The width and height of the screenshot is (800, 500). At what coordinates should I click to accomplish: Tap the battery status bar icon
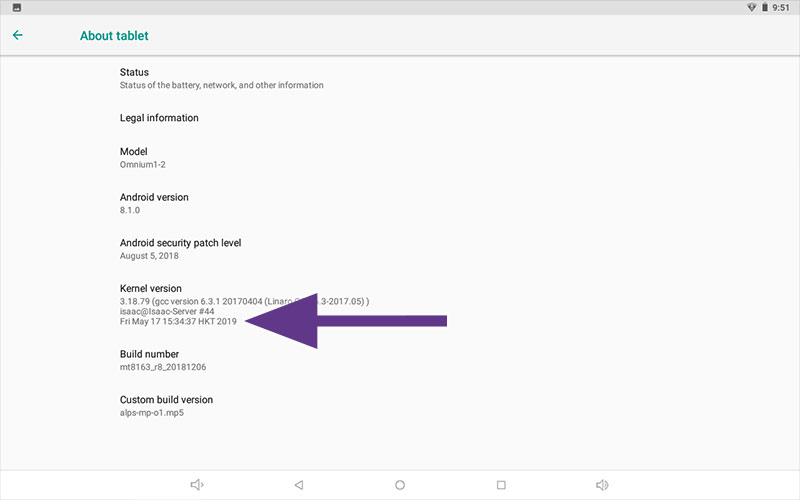point(765,7)
